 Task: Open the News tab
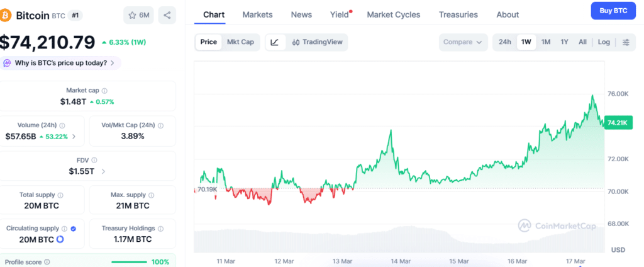tap(301, 15)
